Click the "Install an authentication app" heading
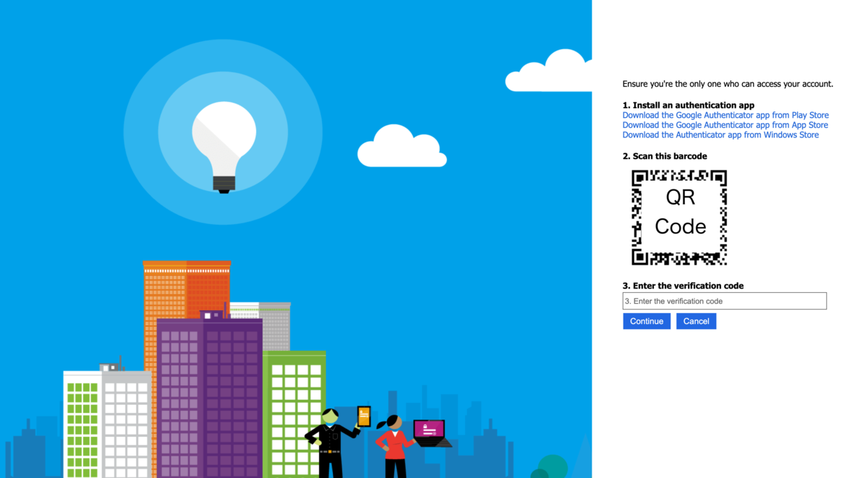Viewport: 868px width, 478px height. click(689, 105)
